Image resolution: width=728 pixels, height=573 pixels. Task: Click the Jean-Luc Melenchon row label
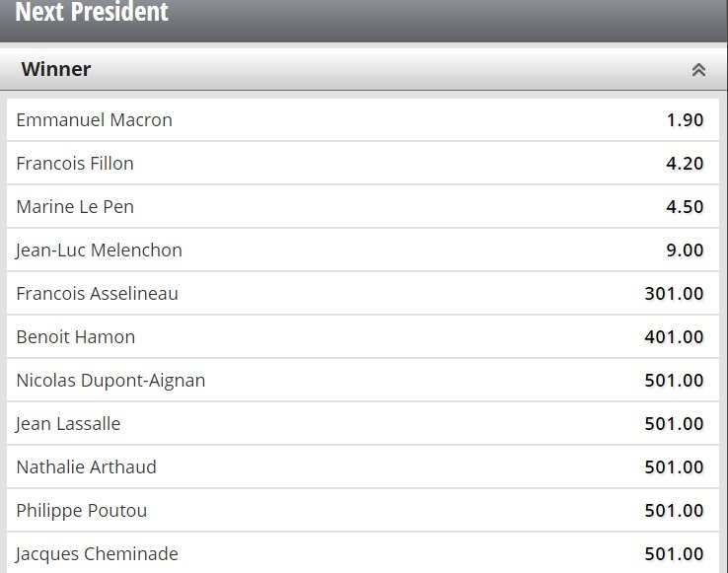pyautogui.click(x=100, y=251)
